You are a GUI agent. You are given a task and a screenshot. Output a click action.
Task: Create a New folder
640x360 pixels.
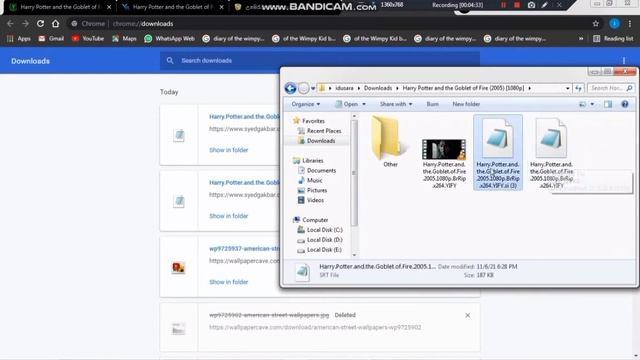coord(466,104)
